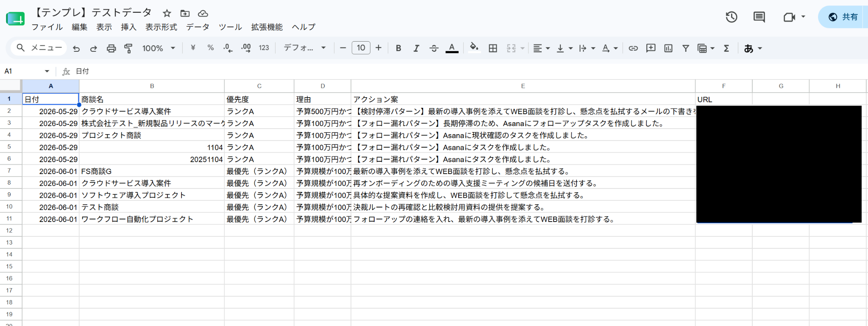Open the number format 123 menu
The image size is (868, 326).
(x=264, y=48)
